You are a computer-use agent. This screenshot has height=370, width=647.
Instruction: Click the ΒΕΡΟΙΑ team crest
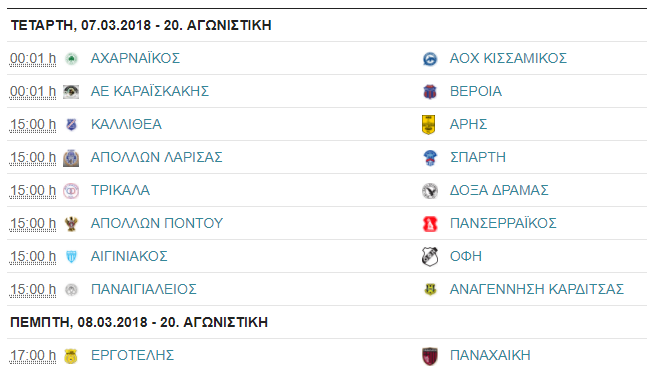pyautogui.click(x=430, y=92)
